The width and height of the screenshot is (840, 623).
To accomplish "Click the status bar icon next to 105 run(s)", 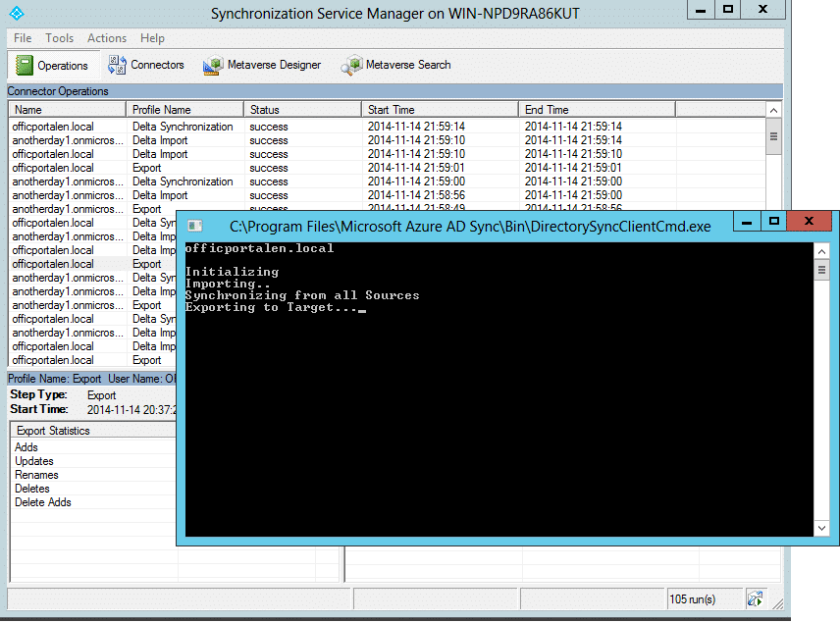I will click(755, 598).
